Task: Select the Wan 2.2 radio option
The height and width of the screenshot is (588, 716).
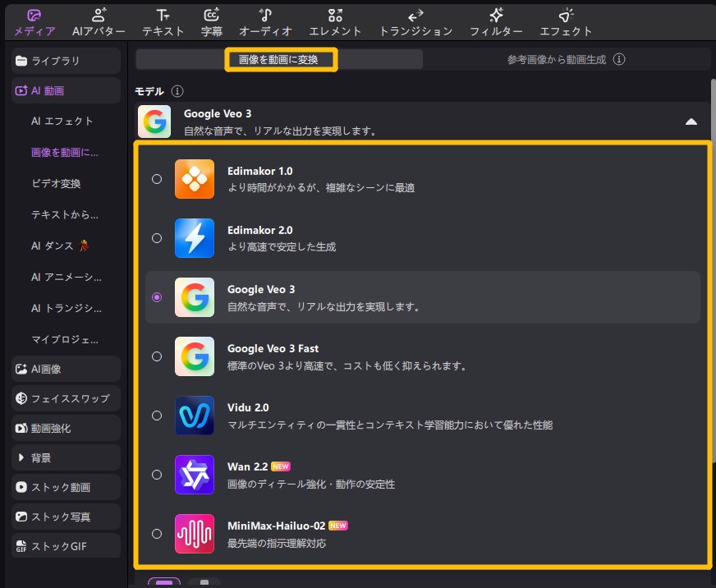Action: (x=157, y=475)
